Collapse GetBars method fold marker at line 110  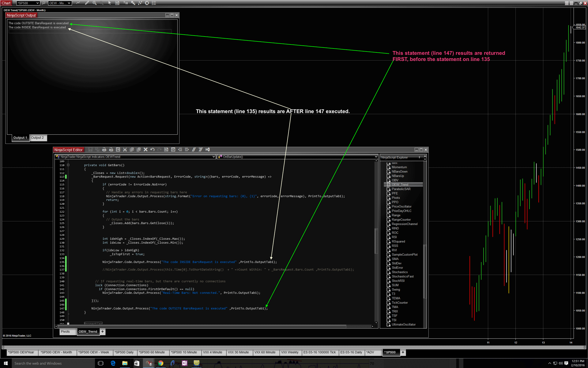coord(68,165)
